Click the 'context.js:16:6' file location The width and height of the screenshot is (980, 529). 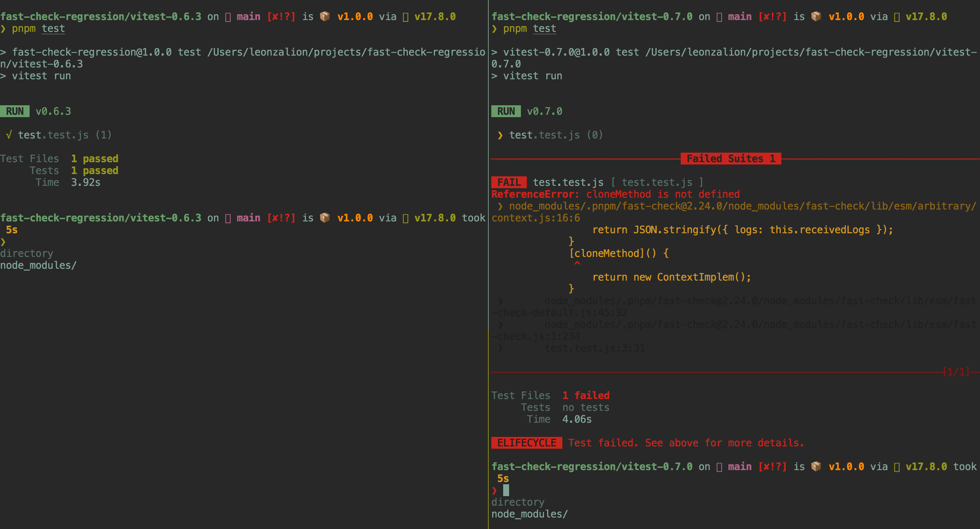(x=536, y=218)
